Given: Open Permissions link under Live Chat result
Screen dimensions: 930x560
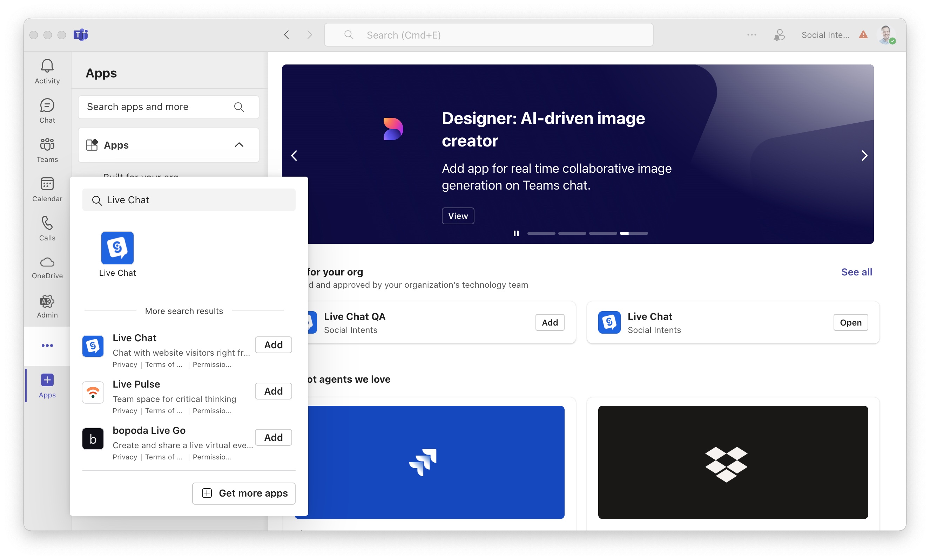Looking at the screenshot, I should [212, 364].
